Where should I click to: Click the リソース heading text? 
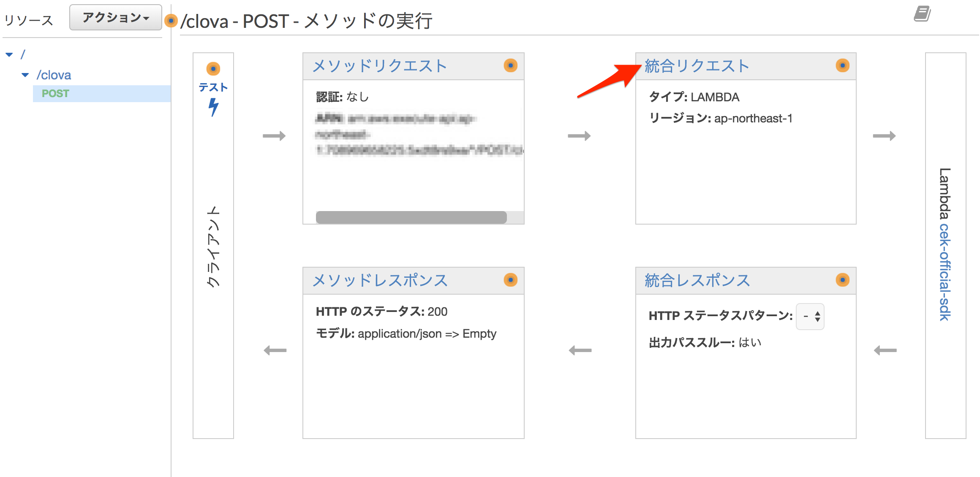pos(29,20)
